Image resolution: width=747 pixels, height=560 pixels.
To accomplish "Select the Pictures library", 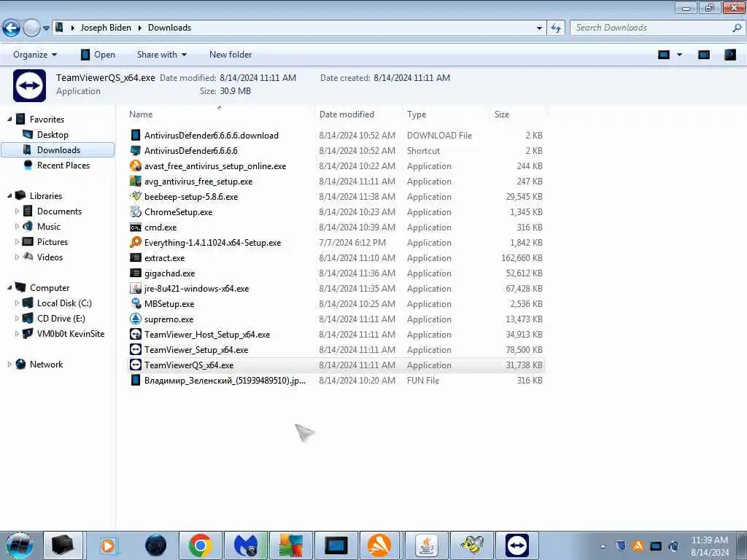I will coord(53,241).
